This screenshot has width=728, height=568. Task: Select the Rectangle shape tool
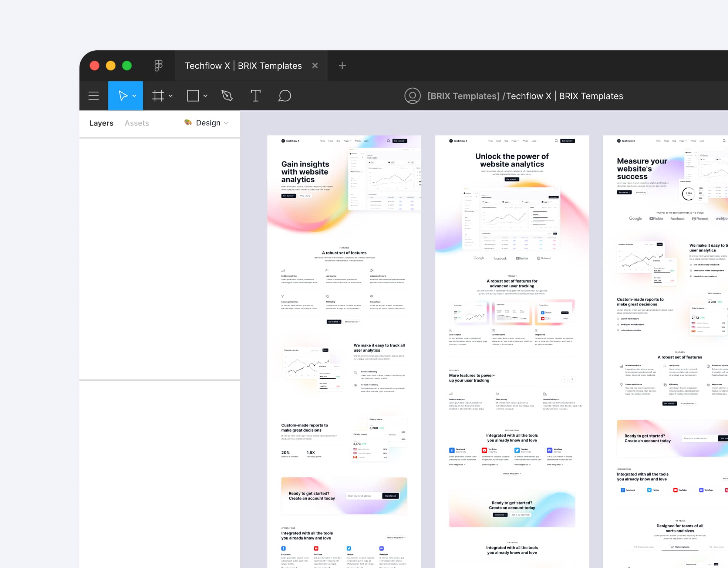[x=193, y=96]
